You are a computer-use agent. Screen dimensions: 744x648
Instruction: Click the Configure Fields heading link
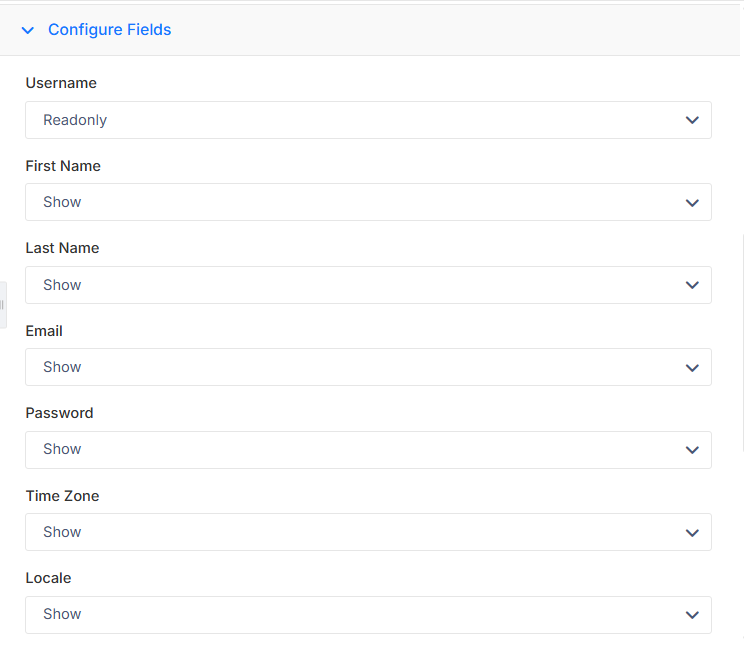(110, 29)
